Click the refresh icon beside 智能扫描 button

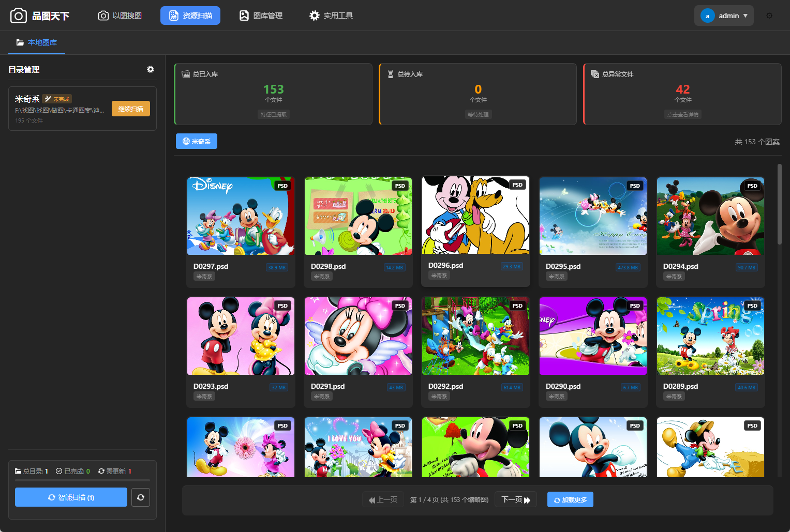tap(141, 497)
